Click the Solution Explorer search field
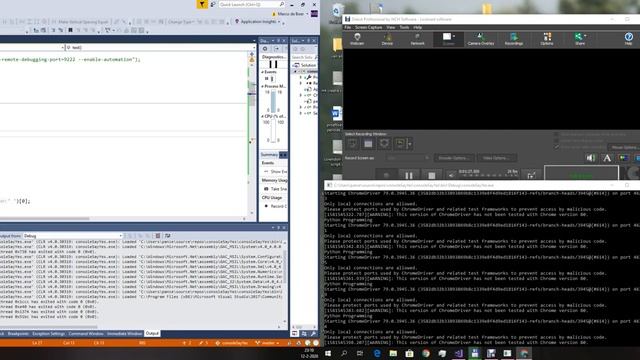The width and height of the screenshot is (640, 360). click(x=304, y=57)
